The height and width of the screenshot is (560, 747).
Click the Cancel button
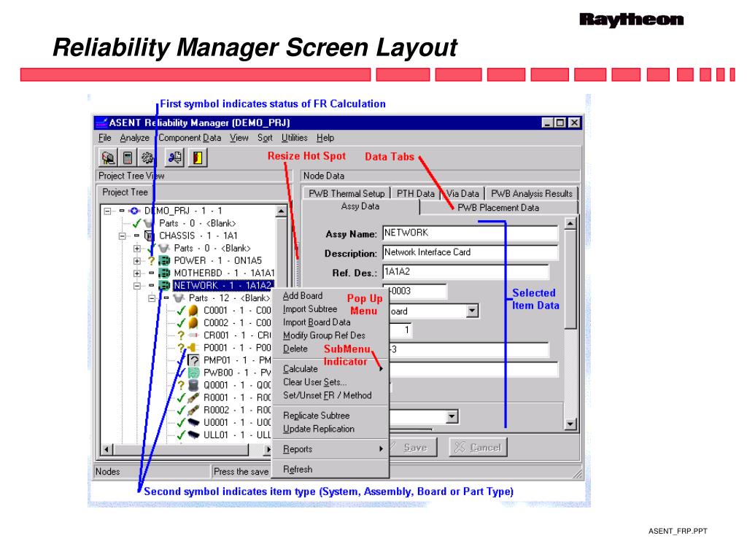[479, 447]
